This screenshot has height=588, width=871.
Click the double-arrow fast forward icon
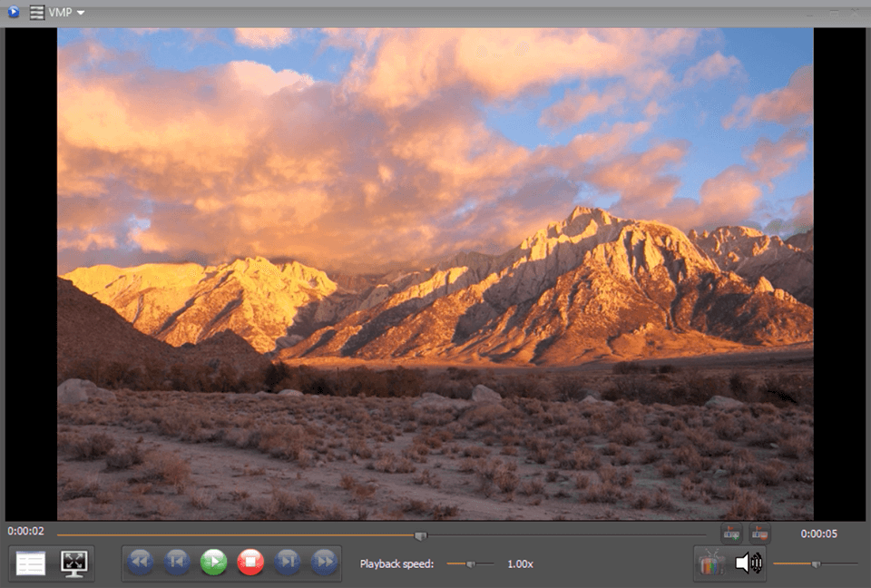click(326, 562)
